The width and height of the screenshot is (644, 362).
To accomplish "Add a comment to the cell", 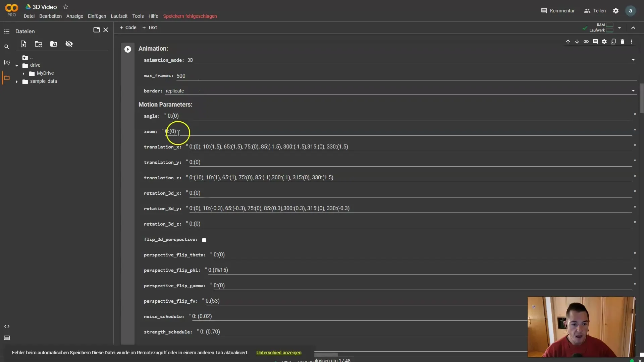I will click(x=595, y=42).
